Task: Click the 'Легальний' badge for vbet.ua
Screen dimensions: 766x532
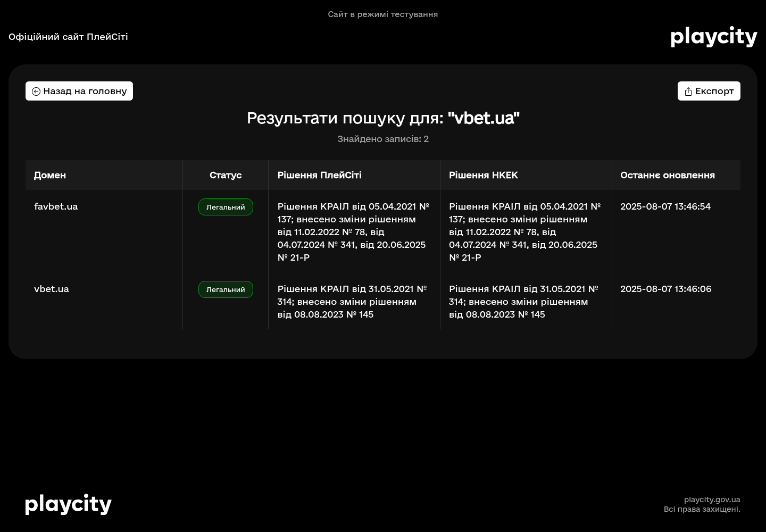Action: [x=226, y=289]
